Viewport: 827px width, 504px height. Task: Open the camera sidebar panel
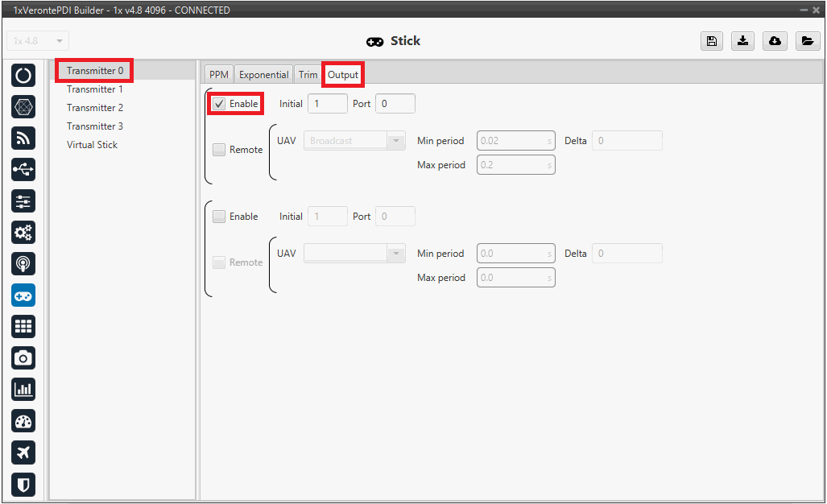point(23,357)
